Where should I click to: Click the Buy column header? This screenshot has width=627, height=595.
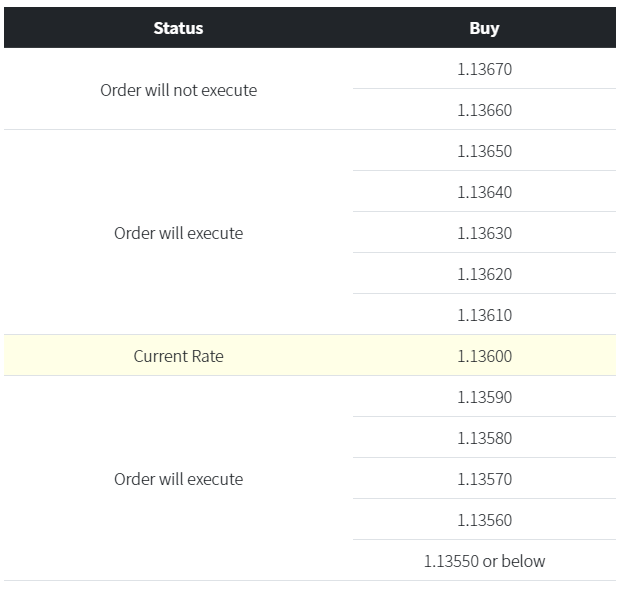pyautogui.click(x=484, y=28)
